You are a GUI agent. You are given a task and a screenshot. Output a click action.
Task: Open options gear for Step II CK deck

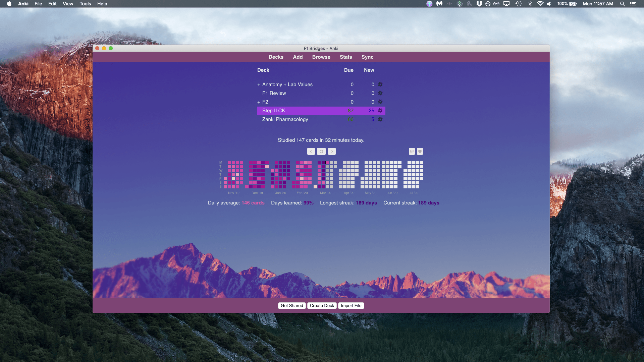(x=380, y=111)
